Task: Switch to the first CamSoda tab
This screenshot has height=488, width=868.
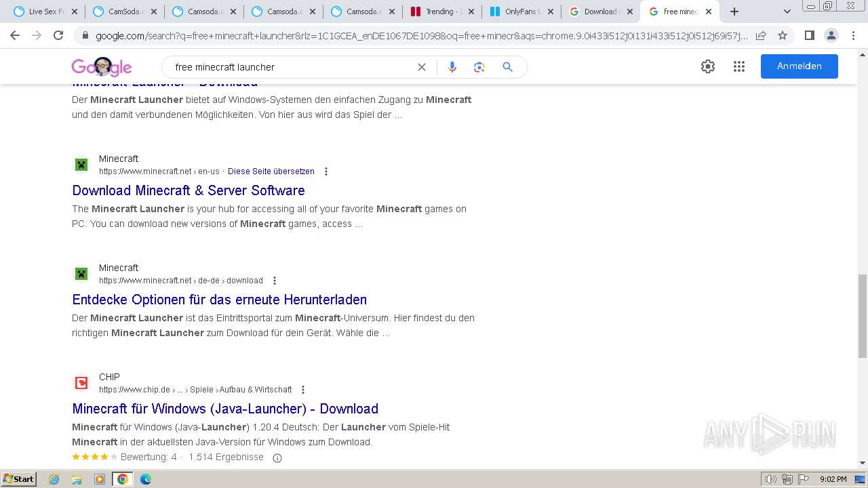Action: pyautogui.click(x=123, y=12)
